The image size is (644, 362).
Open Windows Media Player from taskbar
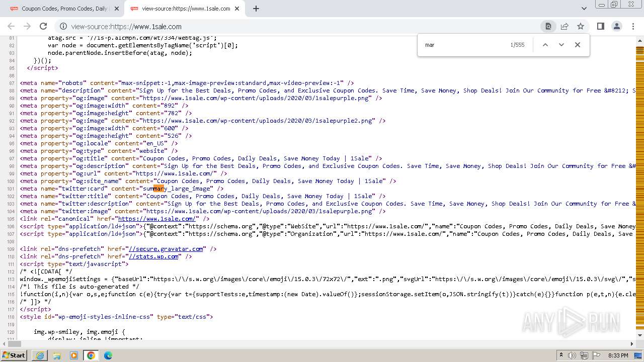click(x=74, y=355)
